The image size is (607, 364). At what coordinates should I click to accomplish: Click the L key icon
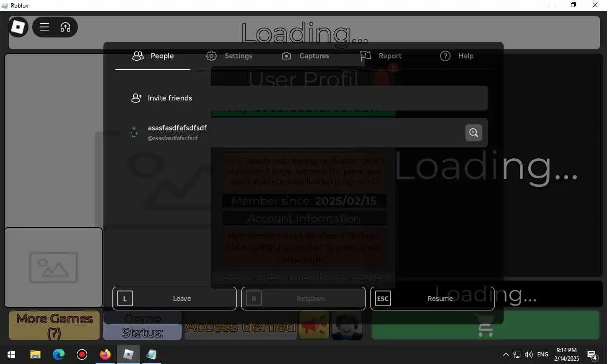125,299
